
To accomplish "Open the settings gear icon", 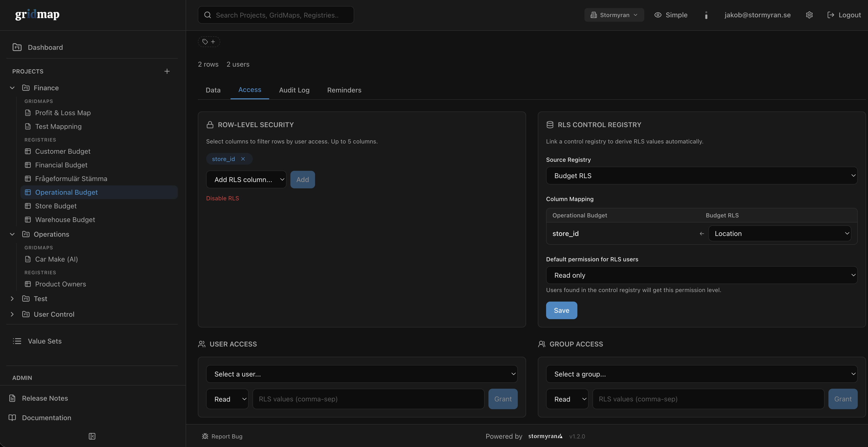I will 809,15.
